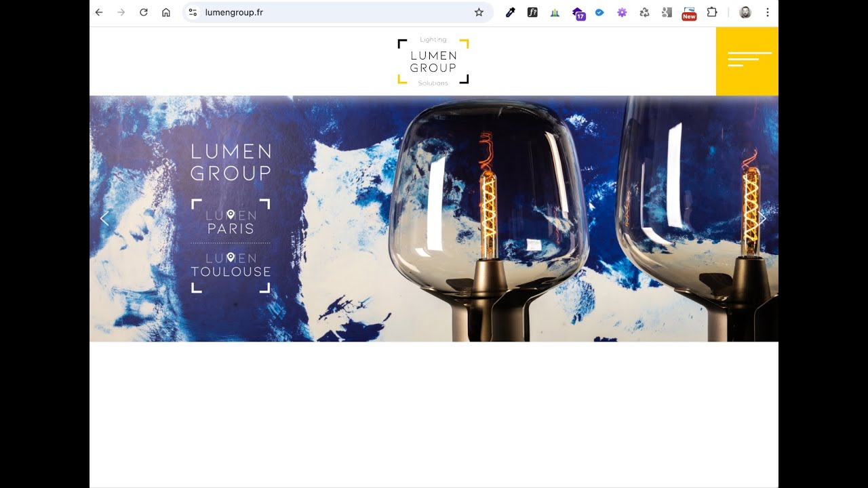
Task: Open the Chrome profile avatar
Action: 745,12
